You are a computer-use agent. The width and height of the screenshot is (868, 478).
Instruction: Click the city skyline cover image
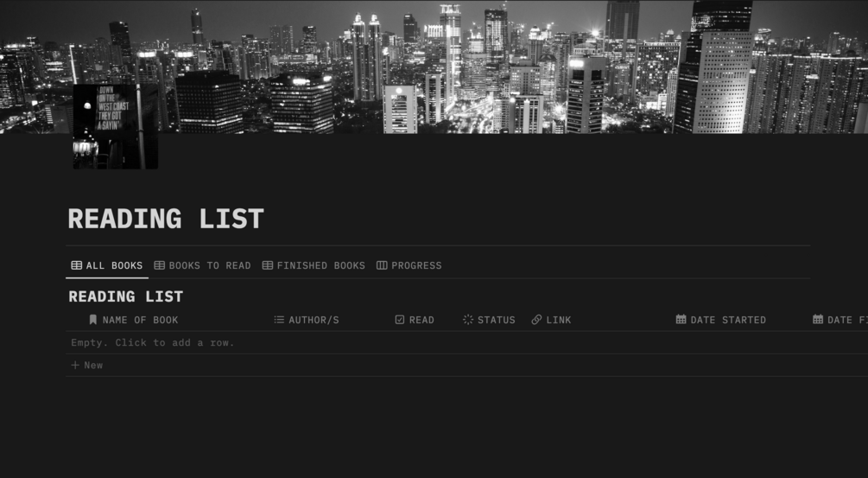pos(434,67)
